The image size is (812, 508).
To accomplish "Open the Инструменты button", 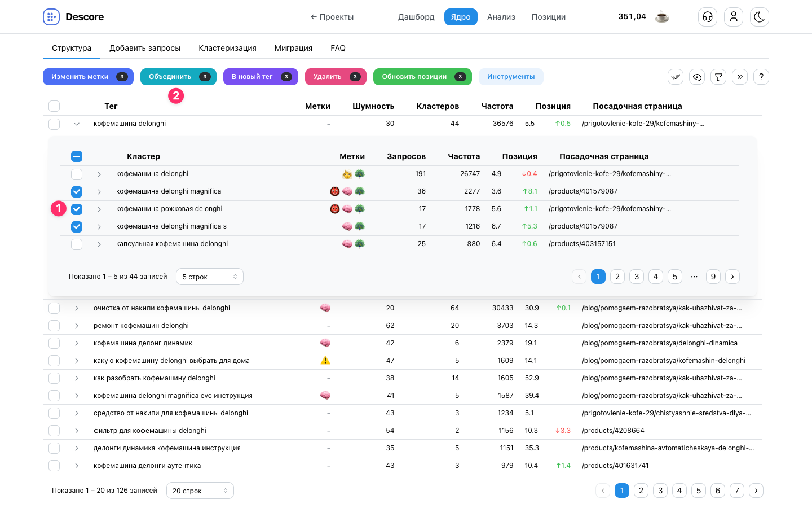I will pos(511,77).
